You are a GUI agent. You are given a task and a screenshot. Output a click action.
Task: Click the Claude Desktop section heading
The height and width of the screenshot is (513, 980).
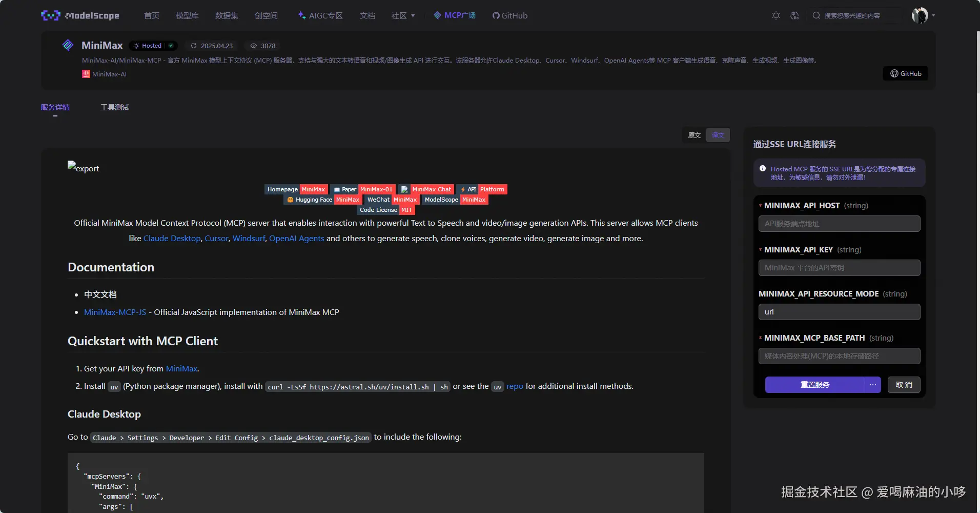tap(104, 414)
